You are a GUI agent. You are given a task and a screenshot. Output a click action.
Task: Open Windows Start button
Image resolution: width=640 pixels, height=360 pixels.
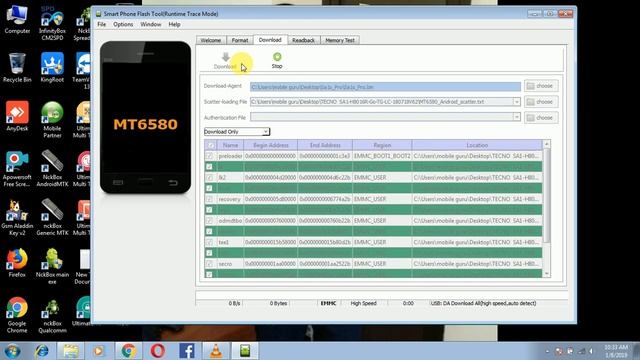pos(12,351)
